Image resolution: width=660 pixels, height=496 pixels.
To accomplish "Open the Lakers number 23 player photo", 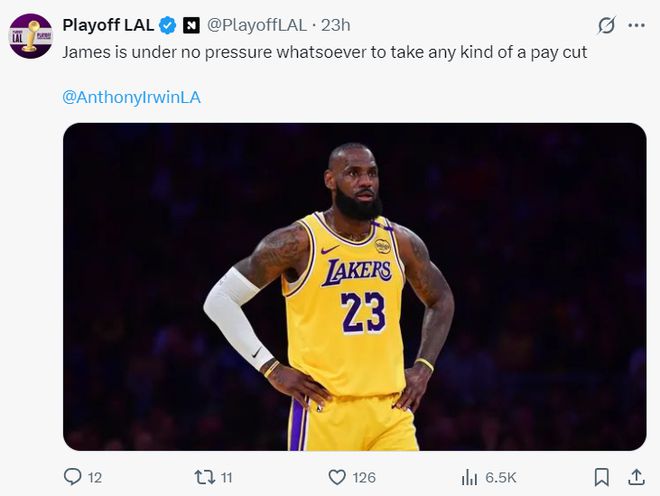I will click(354, 286).
